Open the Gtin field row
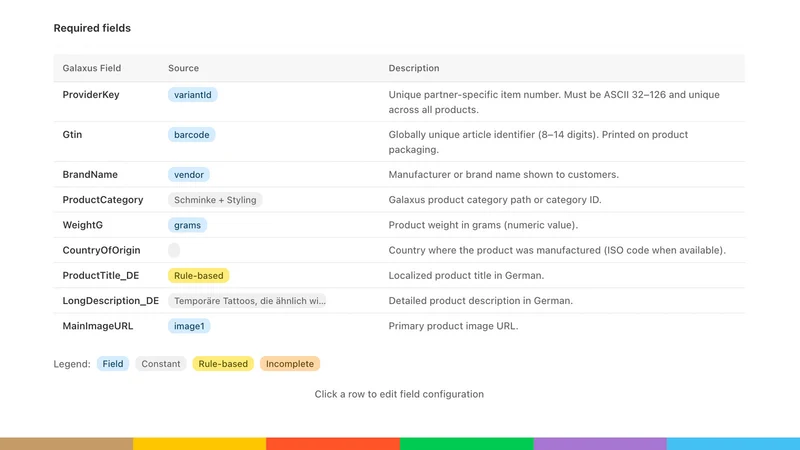800x450 pixels. 399,142
